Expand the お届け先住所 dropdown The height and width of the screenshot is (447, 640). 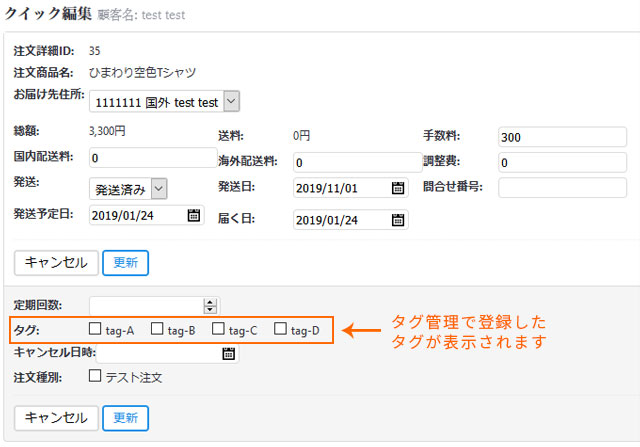coord(231,101)
